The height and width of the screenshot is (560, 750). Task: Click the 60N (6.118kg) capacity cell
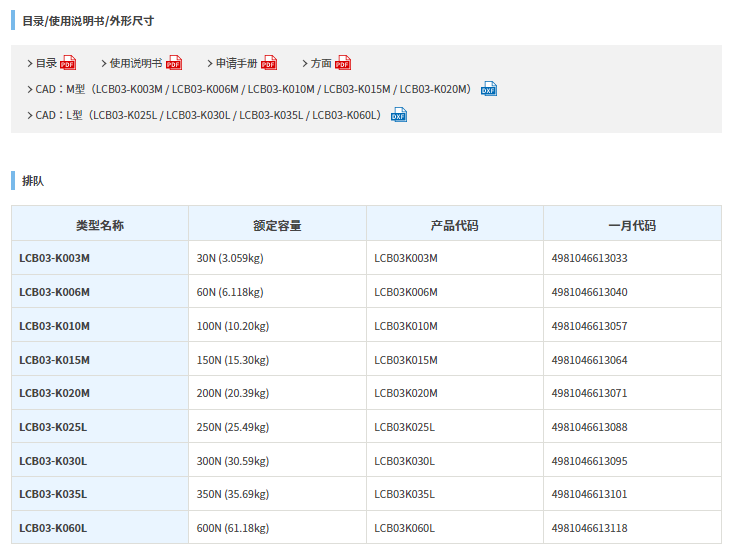(277, 292)
